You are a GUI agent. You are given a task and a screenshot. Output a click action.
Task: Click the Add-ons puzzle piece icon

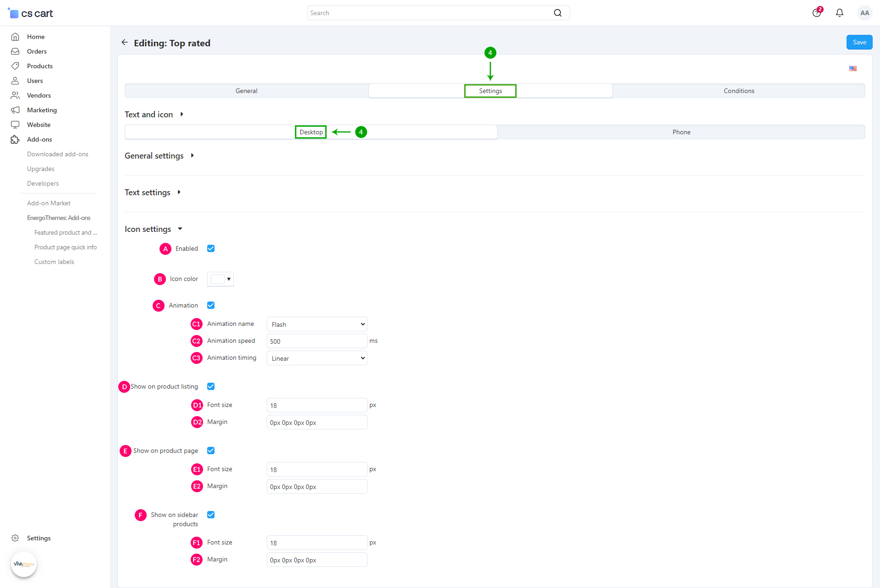15,139
